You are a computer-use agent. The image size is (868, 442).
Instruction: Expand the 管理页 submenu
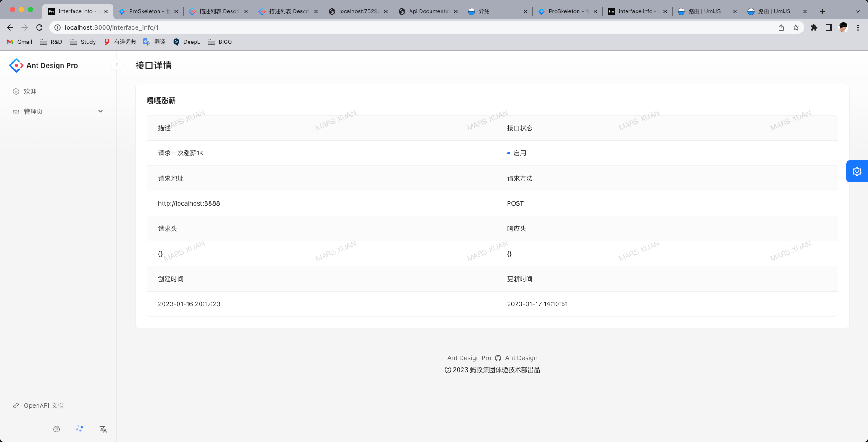pyautogui.click(x=58, y=112)
